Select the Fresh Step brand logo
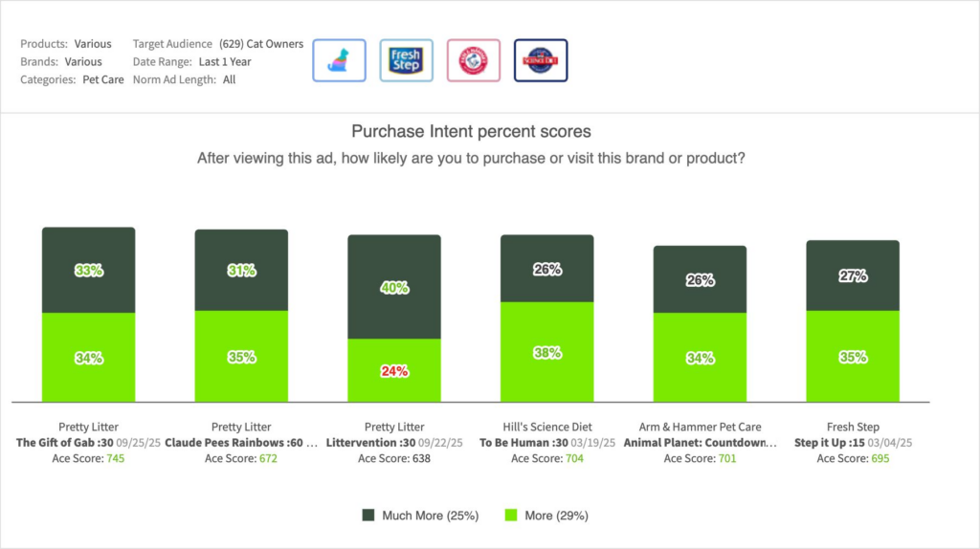Image resolution: width=980 pixels, height=549 pixels. pos(406,60)
